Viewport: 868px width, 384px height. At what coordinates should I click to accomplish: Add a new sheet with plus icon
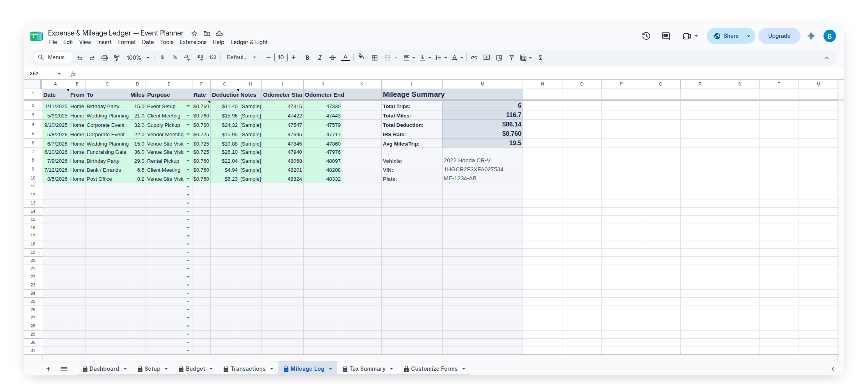click(48, 369)
